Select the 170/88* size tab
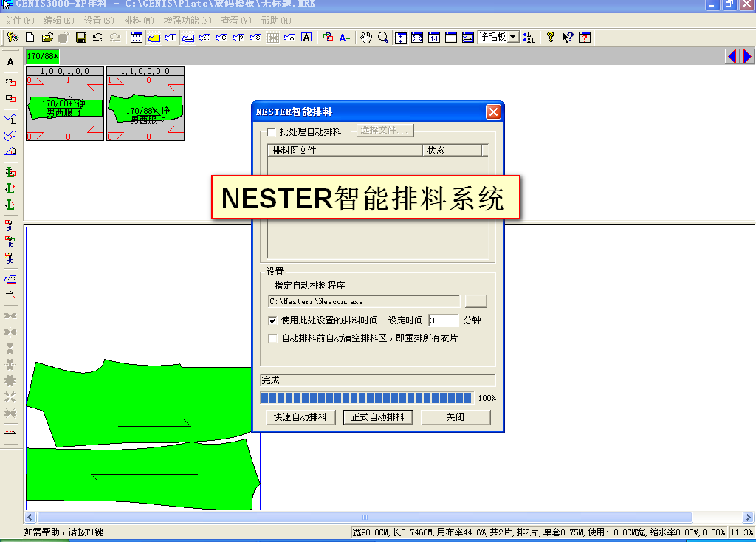This screenshot has width=756, height=542. [x=42, y=56]
